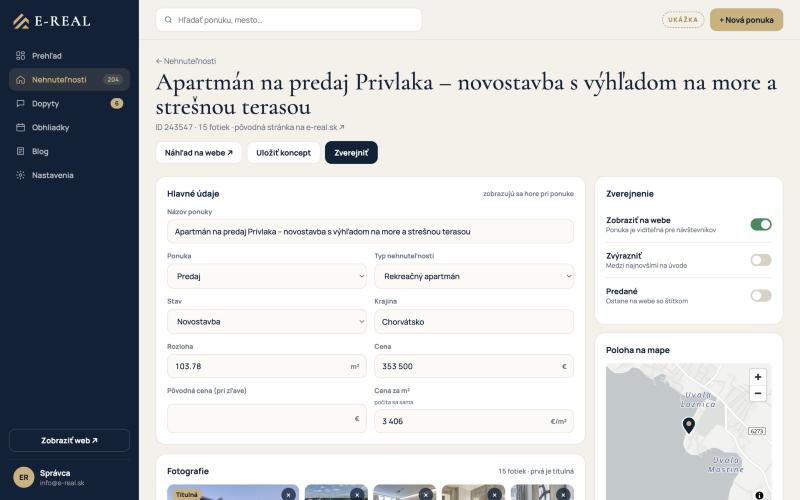Click the Rozloha field with 103.78
Screen dimensions: 800x500
tap(267, 366)
